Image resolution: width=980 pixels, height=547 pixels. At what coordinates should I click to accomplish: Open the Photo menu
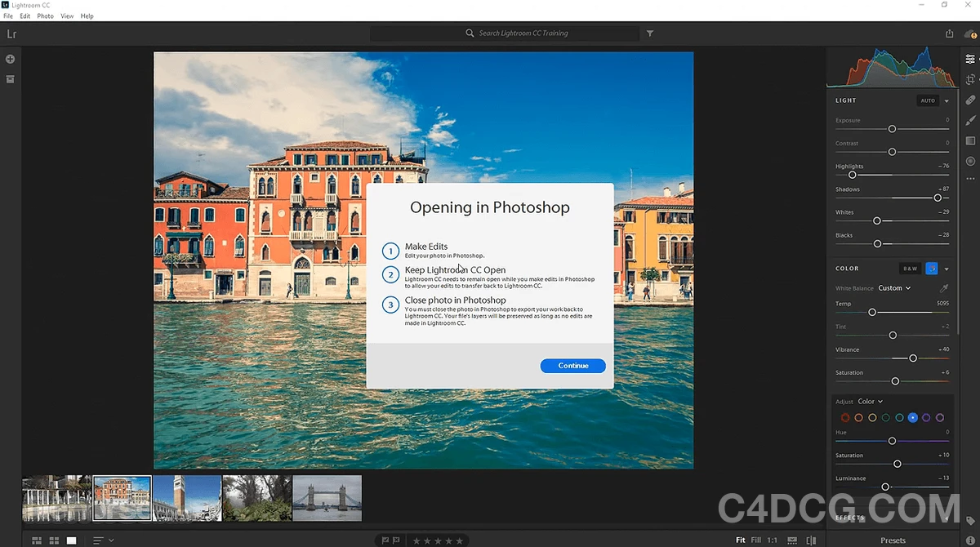click(45, 16)
